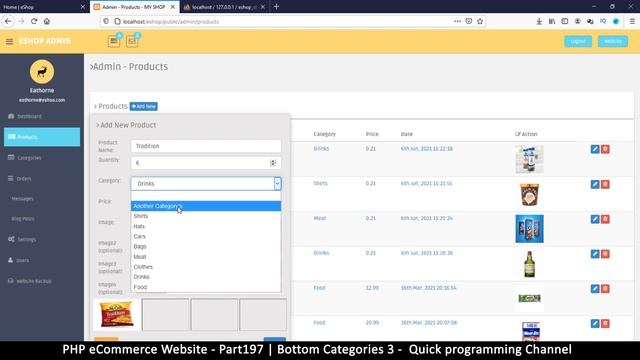Image resolution: width=640 pixels, height=360 pixels.
Task: Open the orders notification icon in header
Action: pos(114,41)
